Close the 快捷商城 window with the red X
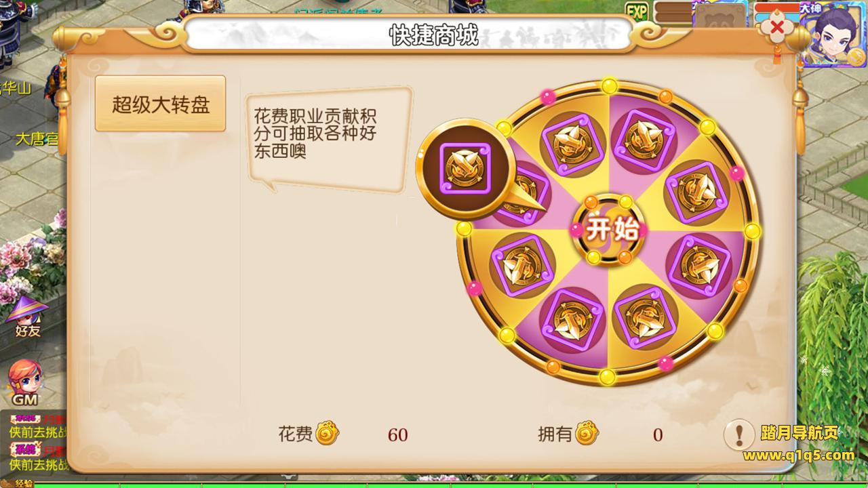 point(778,28)
